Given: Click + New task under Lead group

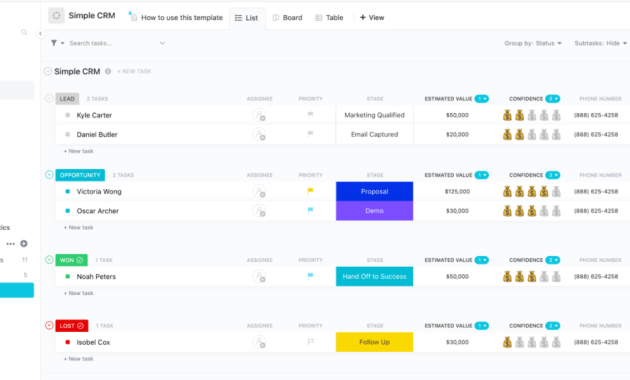Looking at the screenshot, I should (x=78, y=151).
